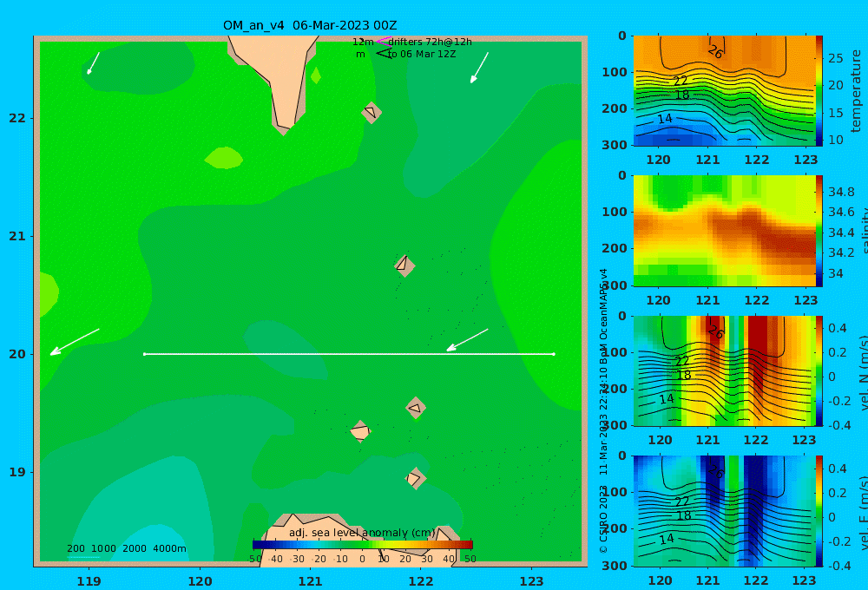This screenshot has height=590, width=868.
Task: Click the 34.8 value on the salinity colorbar
Action: (x=841, y=192)
